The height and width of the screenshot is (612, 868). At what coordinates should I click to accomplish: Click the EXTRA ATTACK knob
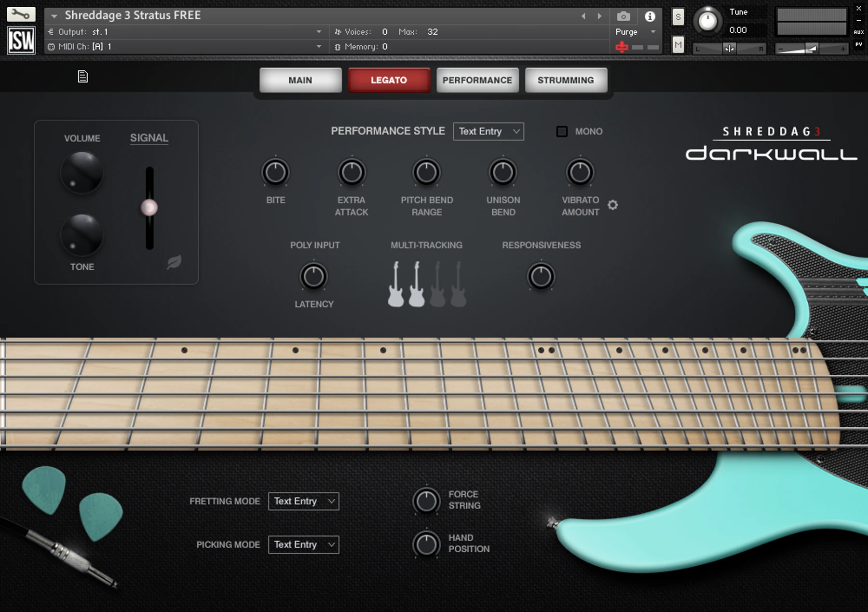[352, 172]
